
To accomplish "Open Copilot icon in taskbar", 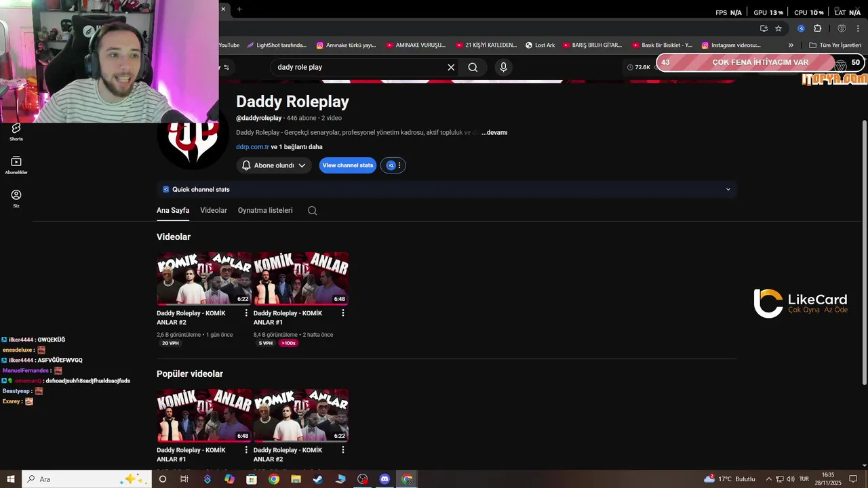I will (x=229, y=479).
